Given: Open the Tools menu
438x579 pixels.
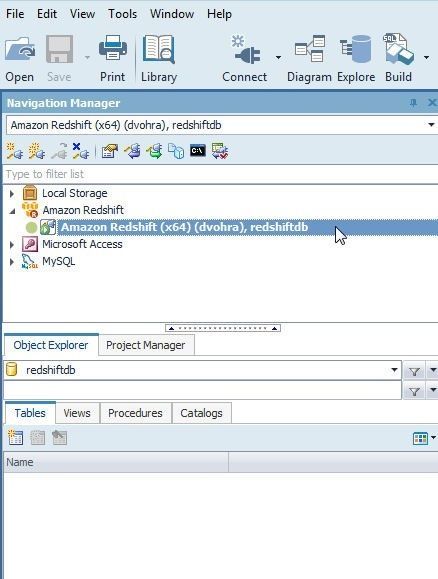Looking at the screenshot, I should [x=122, y=14].
